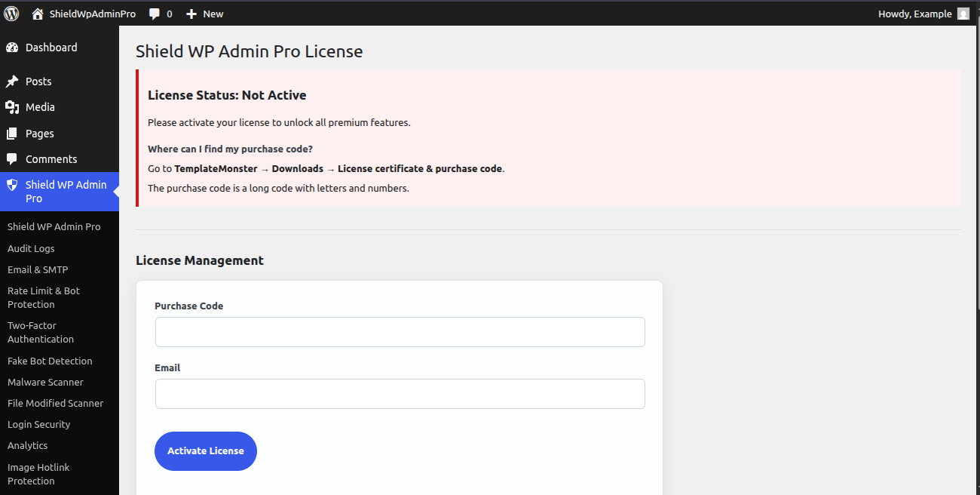Open the New content menu
Viewport: 980px width, 495px height.
click(204, 14)
